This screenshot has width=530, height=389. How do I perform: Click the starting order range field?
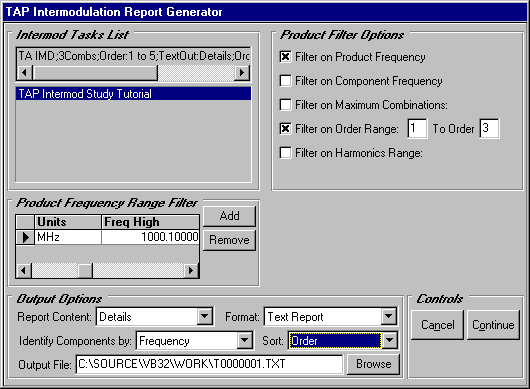coord(417,128)
